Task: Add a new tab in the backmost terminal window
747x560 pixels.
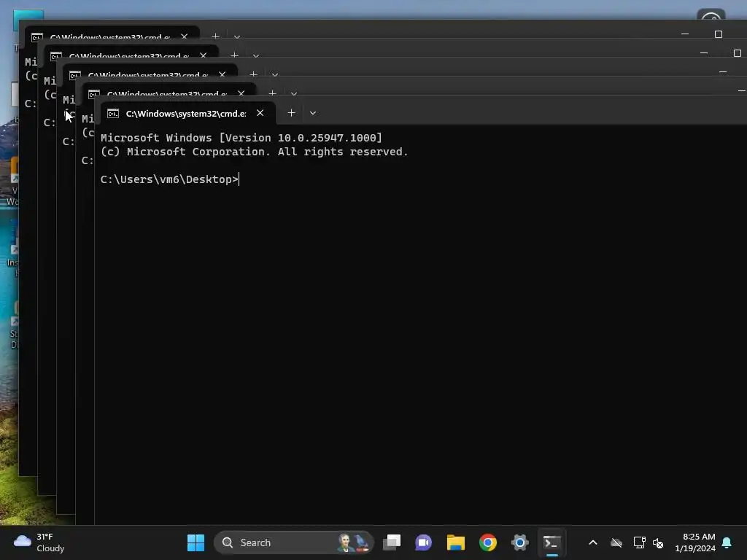Action: (x=215, y=36)
